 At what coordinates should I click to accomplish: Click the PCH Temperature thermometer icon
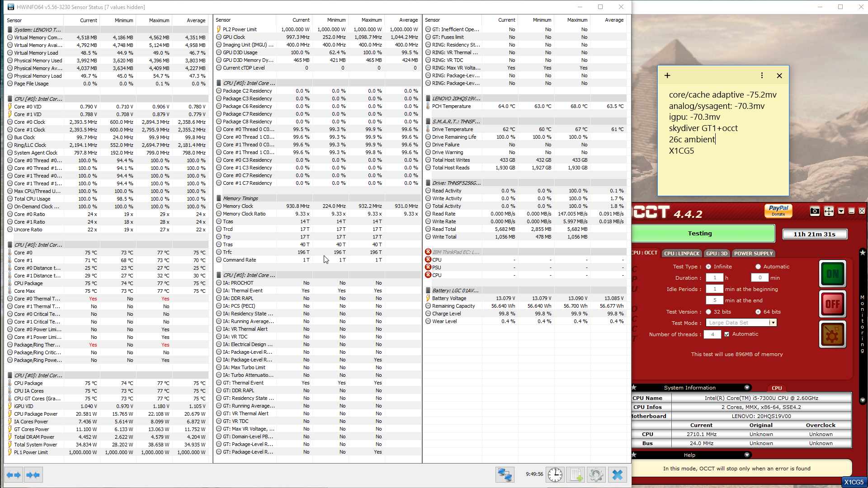coord(428,106)
